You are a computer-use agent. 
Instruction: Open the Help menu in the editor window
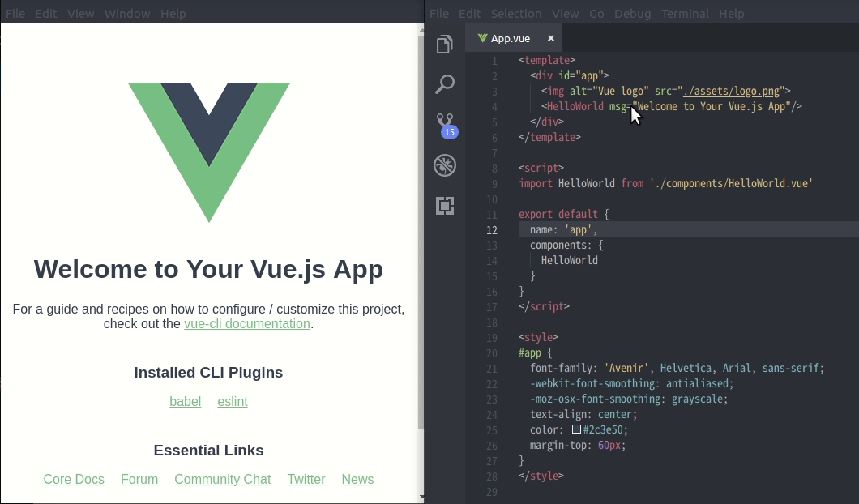[731, 14]
